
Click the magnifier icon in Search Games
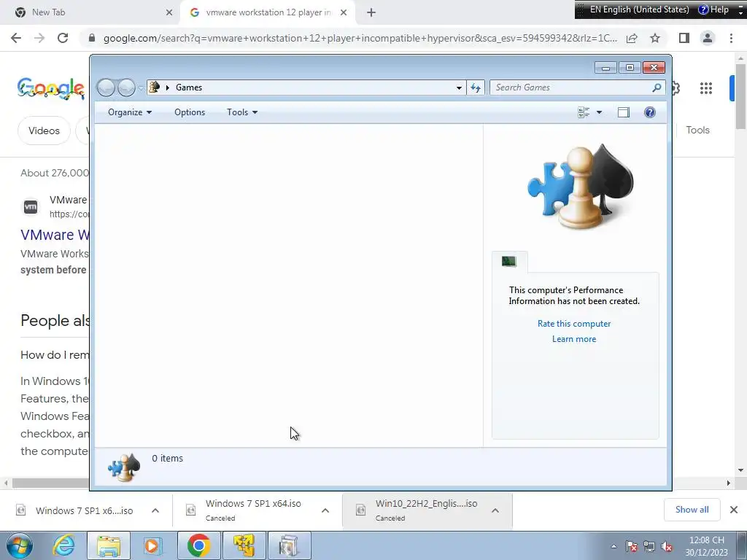pyautogui.click(x=657, y=87)
